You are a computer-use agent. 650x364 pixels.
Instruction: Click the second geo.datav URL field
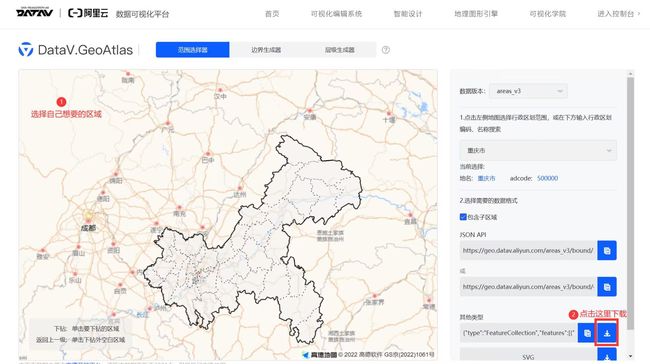click(x=528, y=286)
